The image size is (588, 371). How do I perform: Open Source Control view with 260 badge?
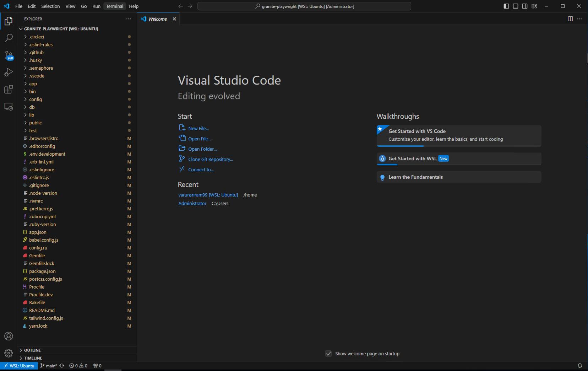tap(9, 55)
